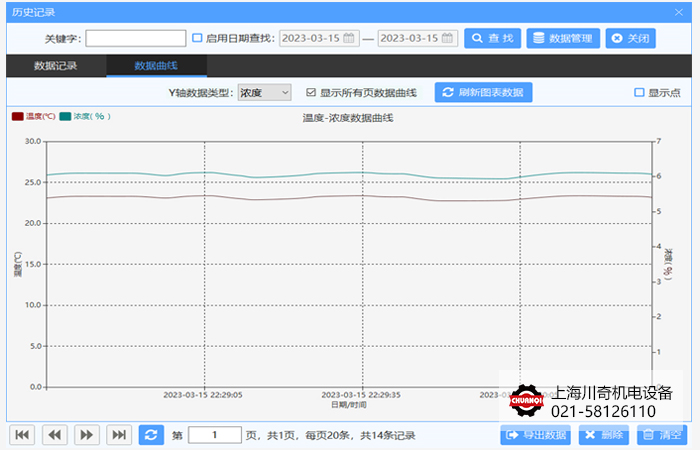Click the red 温度 legend swatch
Screen dimensions: 700x450
click(x=18, y=116)
